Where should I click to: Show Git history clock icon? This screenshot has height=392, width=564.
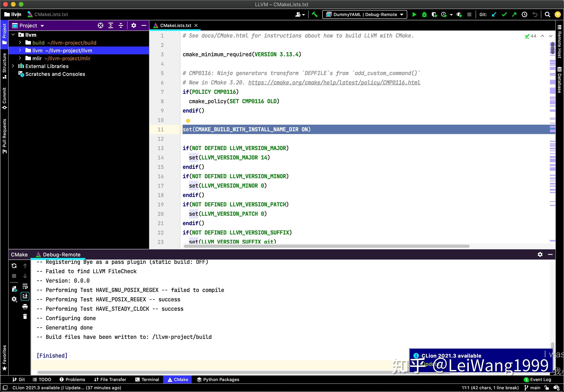point(524,14)
